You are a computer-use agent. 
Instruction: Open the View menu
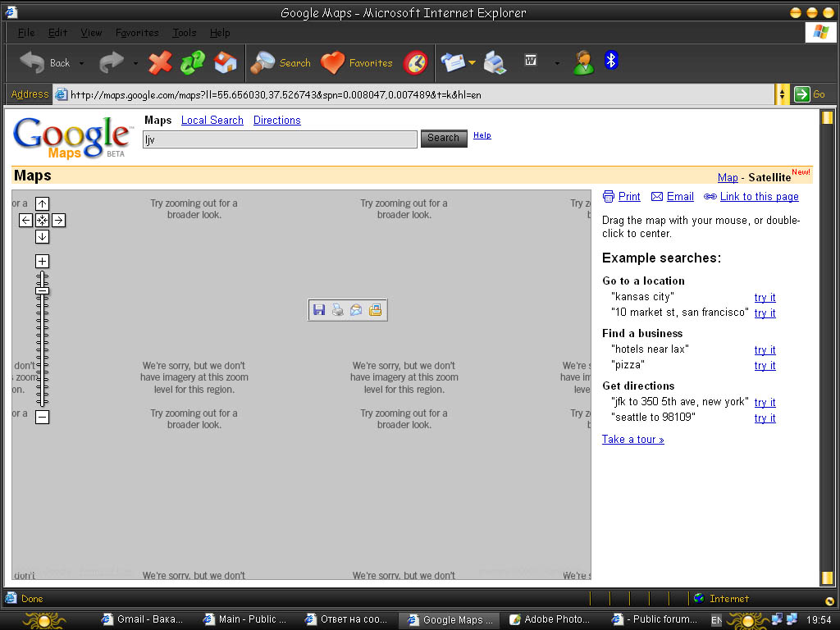pyautogui.click(x=91, y=33)
